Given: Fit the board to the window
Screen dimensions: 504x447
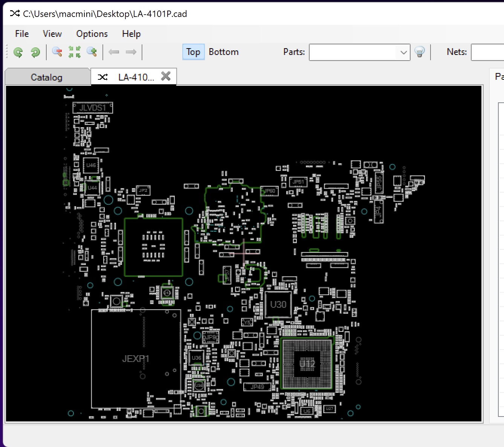Looking at the screenshot, I should point(75,52).
